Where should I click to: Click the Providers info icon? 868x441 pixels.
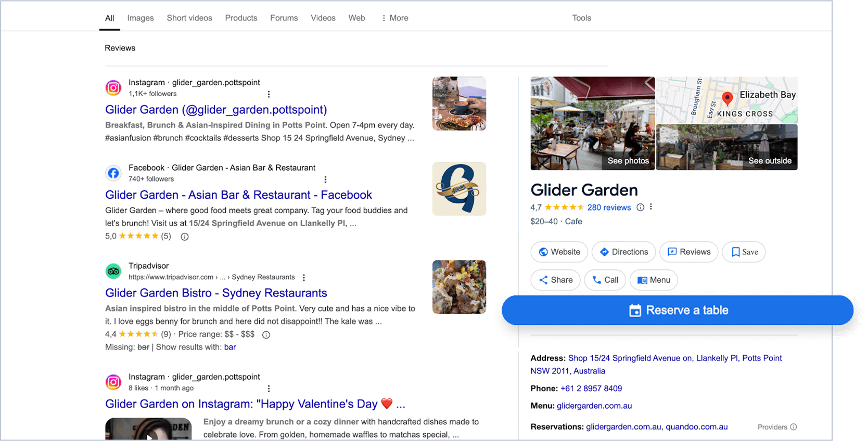pyautogui.click(x=794, y=427)
